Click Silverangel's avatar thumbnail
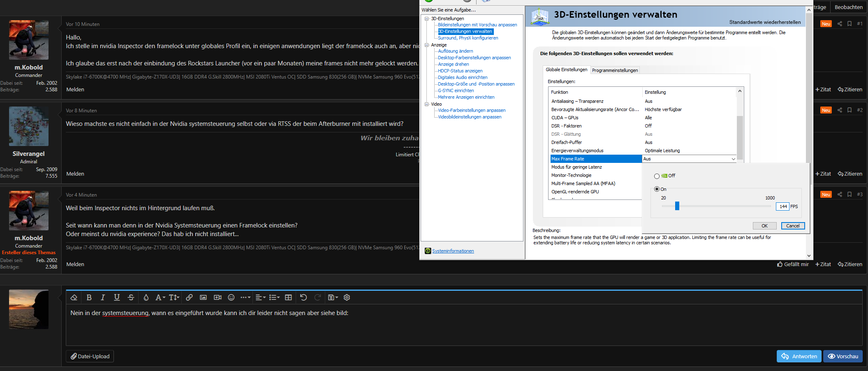Screen dimensions: 868x371 [x=29, y=126]
